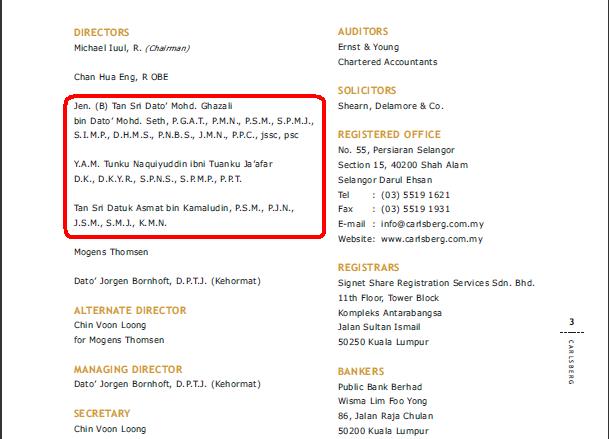Select Dato' Jorgen Bornhoft under Managing Director
Image resolution: width=609 pixels, height=439 pixels.
(x=167, y=384)
